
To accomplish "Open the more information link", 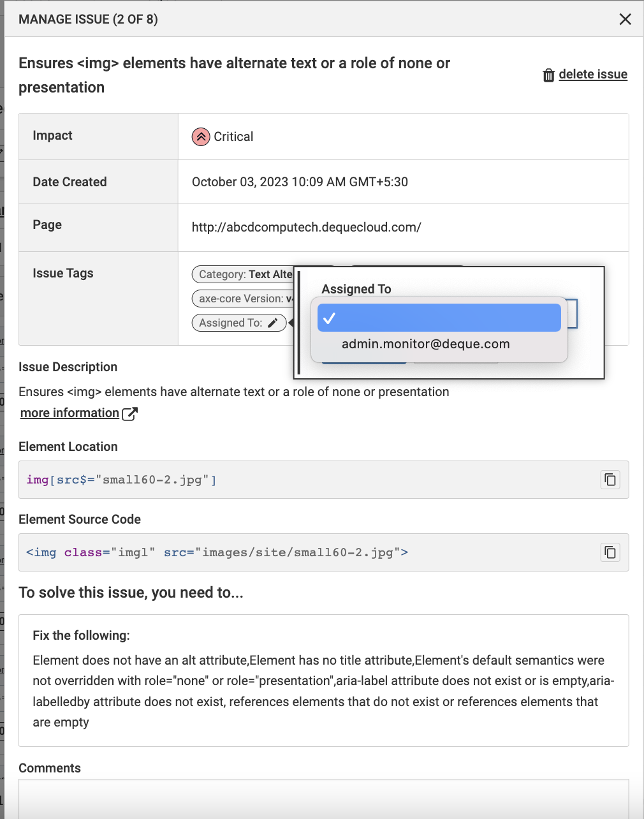I will coord(70,413).
